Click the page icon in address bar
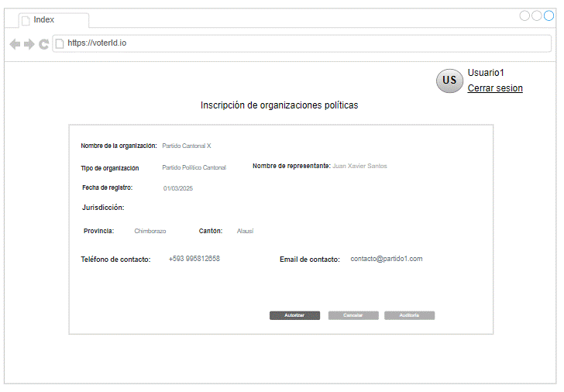Viewport: 564px width, 392px height. click(60, 43)
